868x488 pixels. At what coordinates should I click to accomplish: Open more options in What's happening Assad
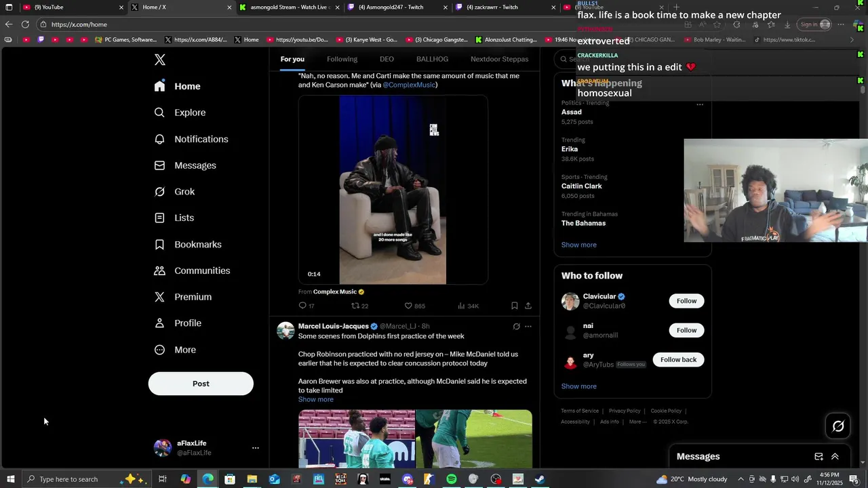(x=700, y=104)
